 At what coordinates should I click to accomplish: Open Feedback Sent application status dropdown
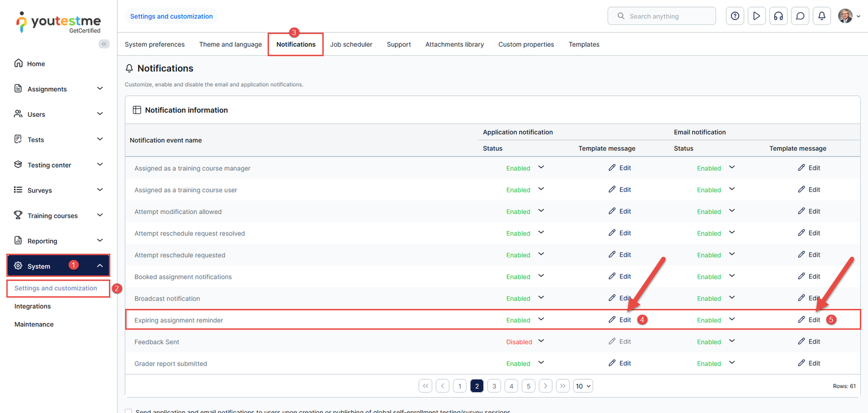pos(541,341)
